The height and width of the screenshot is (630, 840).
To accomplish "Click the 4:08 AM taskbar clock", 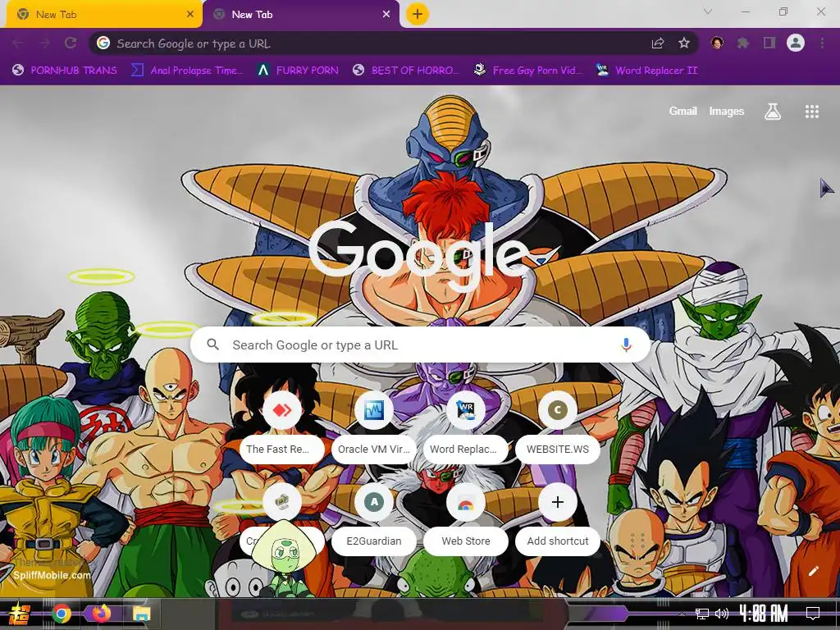I will (764, 614).
